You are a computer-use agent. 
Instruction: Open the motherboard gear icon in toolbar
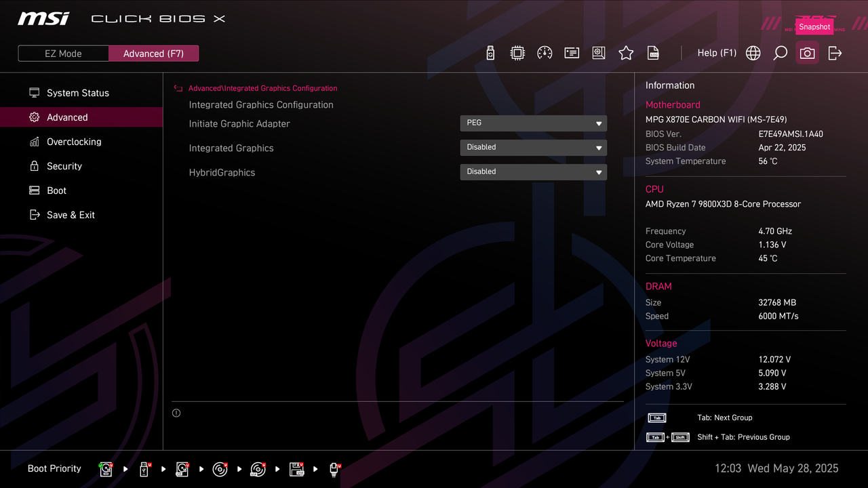pyautogui.click(x=599, y=53)
